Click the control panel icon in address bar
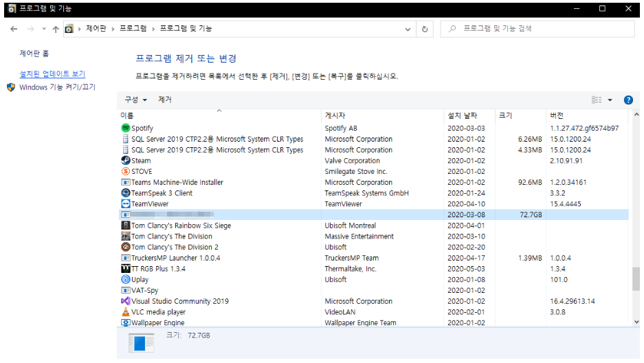The image size is (644, 363). [x=69, y=29]
